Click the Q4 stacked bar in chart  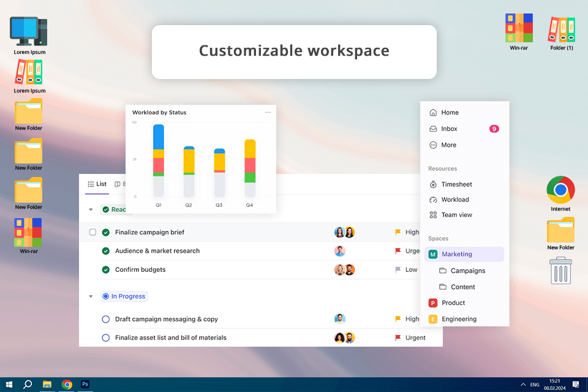250,168
